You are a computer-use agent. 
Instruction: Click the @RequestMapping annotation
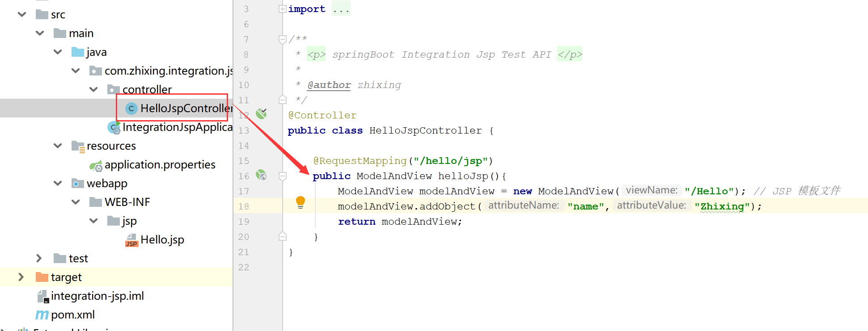360,161
